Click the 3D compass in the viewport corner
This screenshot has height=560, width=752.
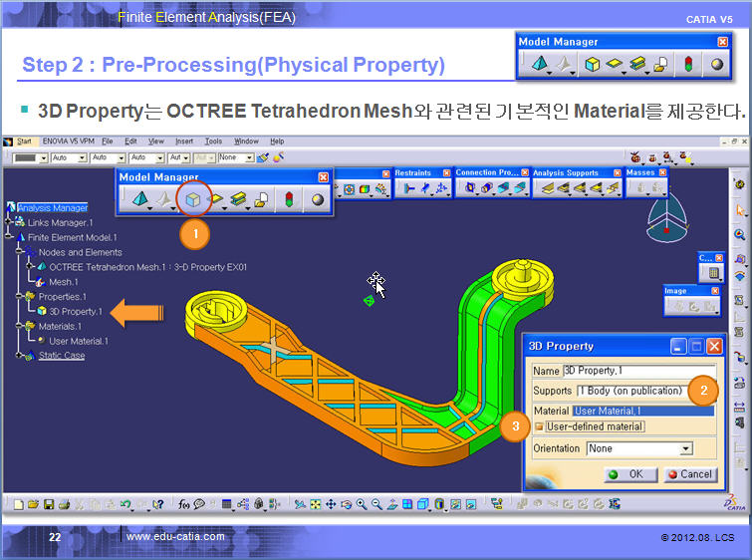click(x=666, y=218)
